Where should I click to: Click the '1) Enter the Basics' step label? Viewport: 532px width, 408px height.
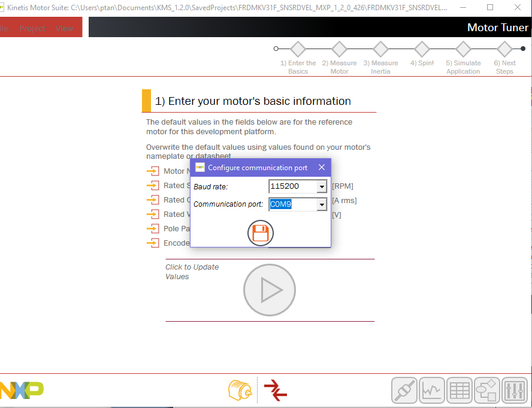pyautogui.click(x=298, y=67)
